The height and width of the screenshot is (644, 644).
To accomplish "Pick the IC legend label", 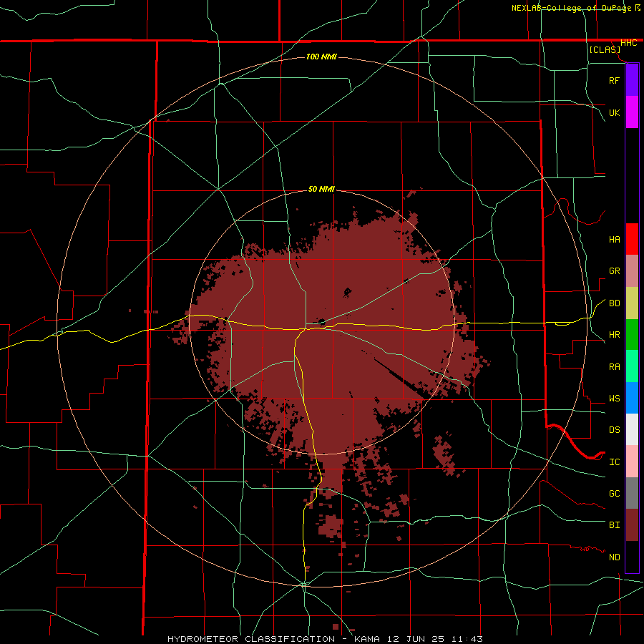I will [614, 462].
